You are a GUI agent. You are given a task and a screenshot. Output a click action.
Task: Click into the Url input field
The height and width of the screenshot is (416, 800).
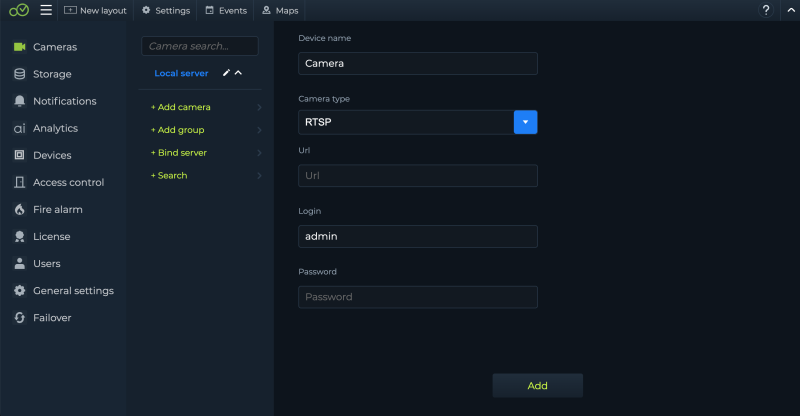tap(417, 176)
